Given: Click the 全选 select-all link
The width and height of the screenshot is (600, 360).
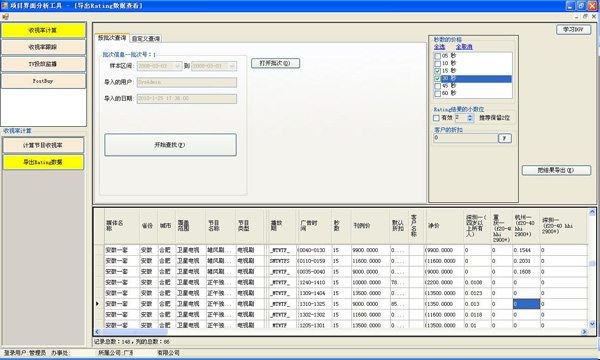Looking at the screenshot, I should click(x=439, y=47).
